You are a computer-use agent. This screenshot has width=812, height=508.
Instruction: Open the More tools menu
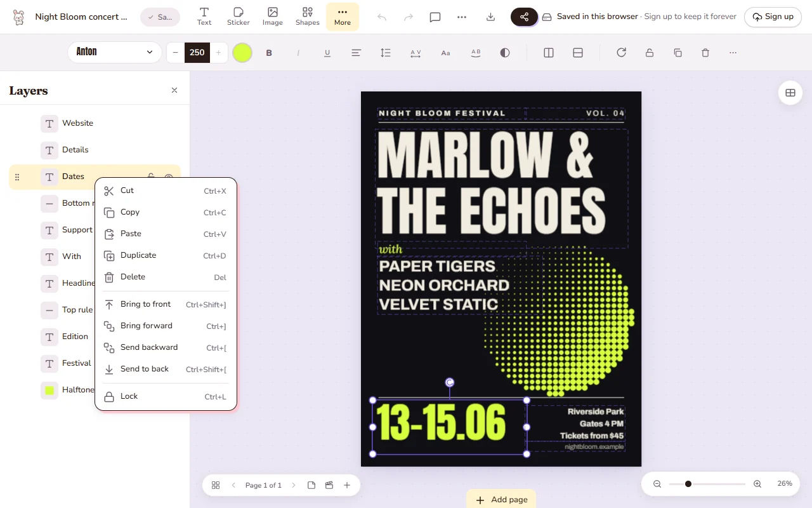point(343,17)
